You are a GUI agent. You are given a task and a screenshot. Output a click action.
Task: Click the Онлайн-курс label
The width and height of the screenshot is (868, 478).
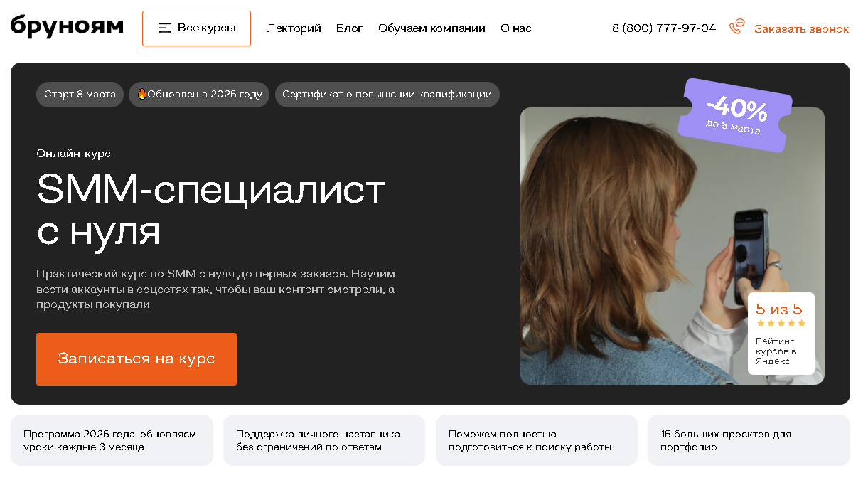[74, 154]
